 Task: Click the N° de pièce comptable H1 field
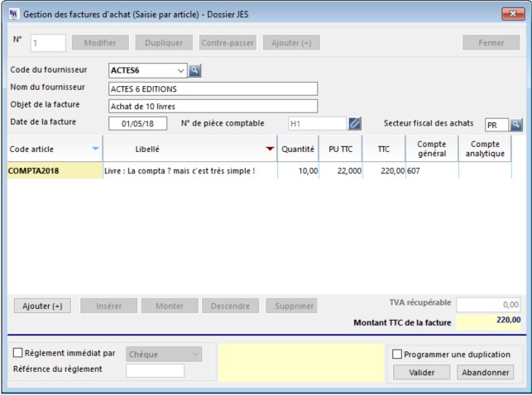tap(317, 124)
